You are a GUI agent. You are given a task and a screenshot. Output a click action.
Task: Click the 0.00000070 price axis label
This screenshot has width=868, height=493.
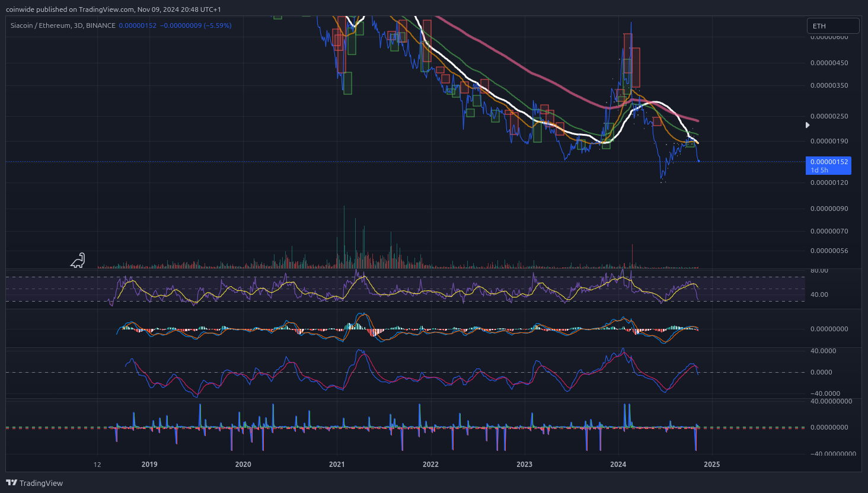click(829, 231)
